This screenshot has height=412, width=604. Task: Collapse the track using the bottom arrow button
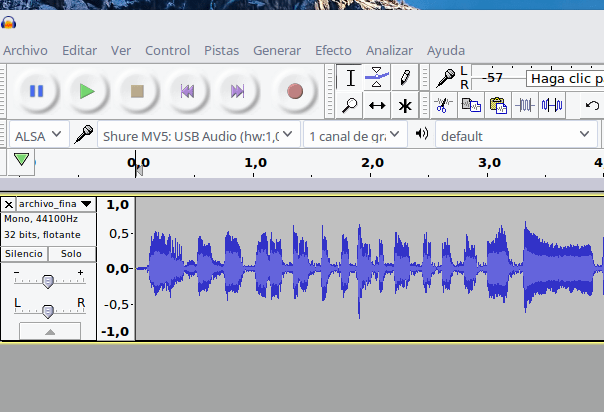pyautogui.click(x=49, y=331)
